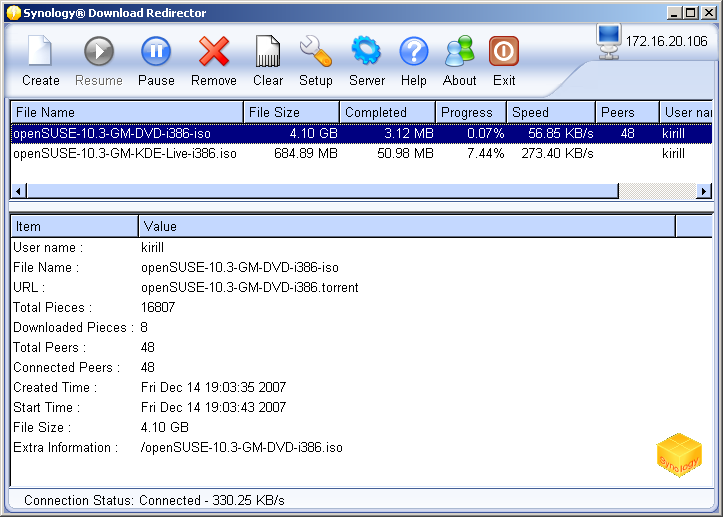Open Setup wrench icon
This screenshot has width=723, height=517.
tap(316, 51)
